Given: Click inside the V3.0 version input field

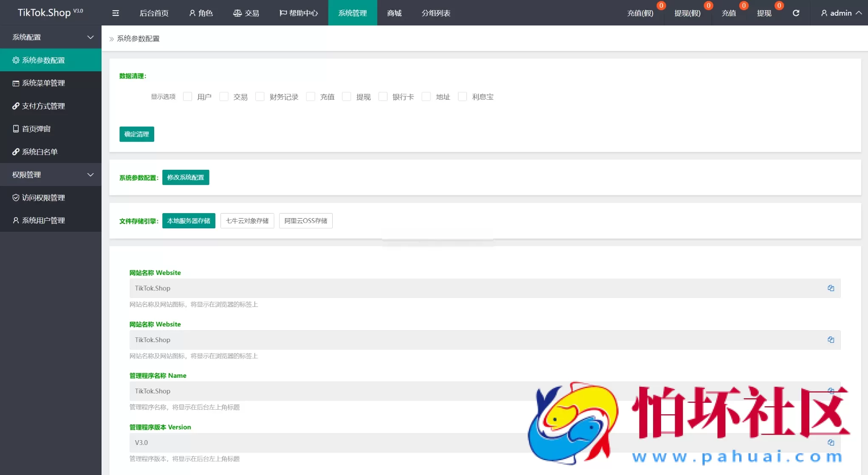Looking at the screenshot, I should [x=297, y=442].
